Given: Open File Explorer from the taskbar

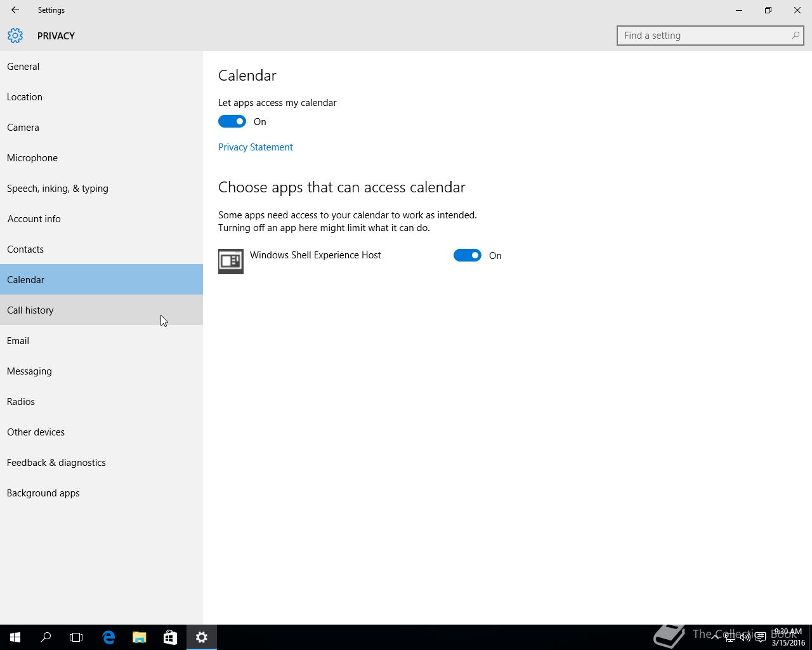Looking at the screenshot, I should pyautogui.click(x=139, y=637).
